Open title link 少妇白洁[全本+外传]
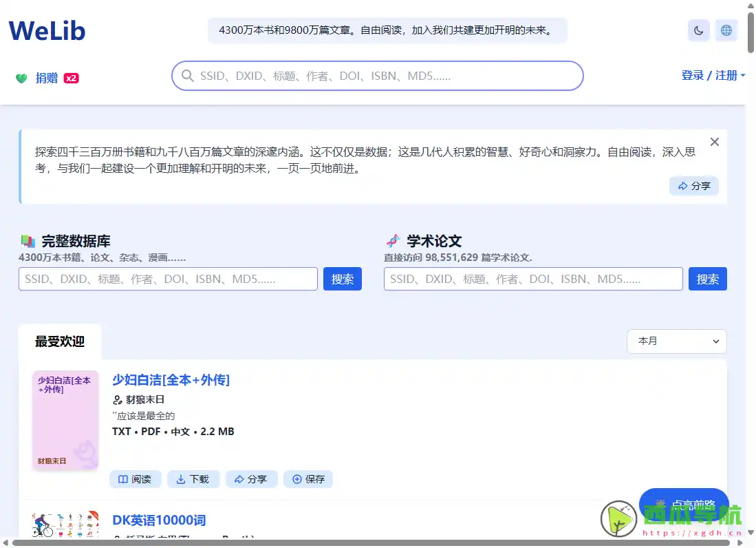 [171, 380]
